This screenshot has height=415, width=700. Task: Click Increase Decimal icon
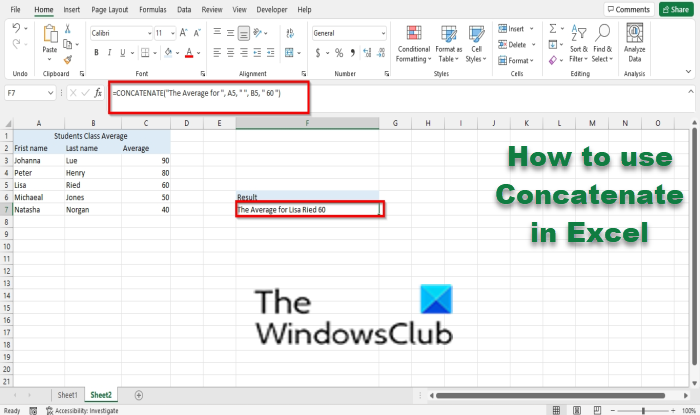click(x=367, y=53)
